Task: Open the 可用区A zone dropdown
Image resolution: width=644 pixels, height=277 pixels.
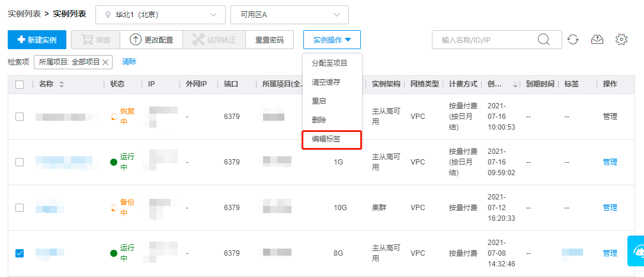Action: coord(290,15)
